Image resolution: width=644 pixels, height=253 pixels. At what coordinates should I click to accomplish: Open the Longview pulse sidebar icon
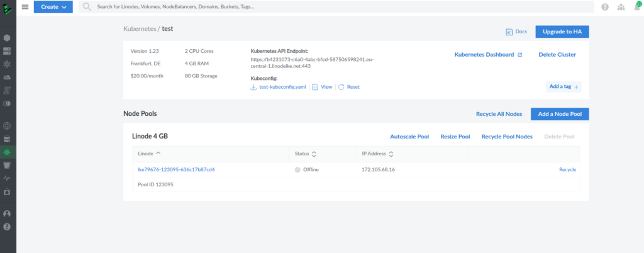point(7,178)
